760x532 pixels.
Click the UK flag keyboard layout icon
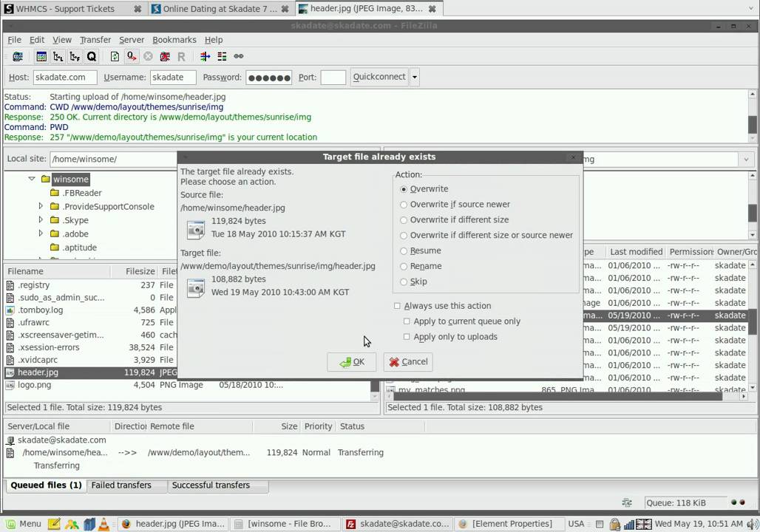(x=644, y=524)
